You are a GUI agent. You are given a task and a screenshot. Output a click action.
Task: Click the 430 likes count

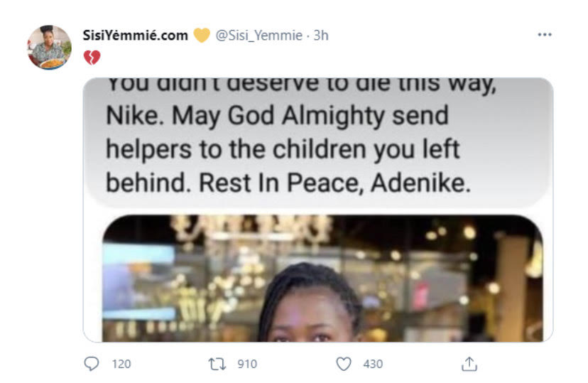point(373,364)
